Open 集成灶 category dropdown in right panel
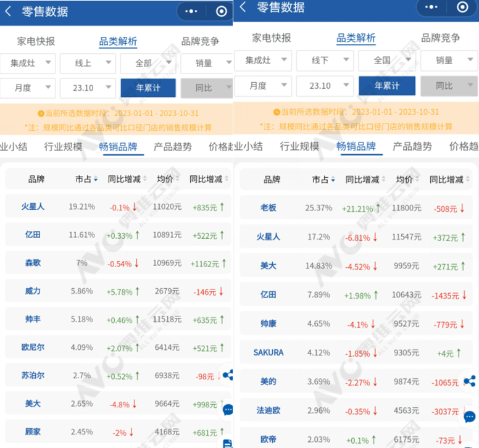 (x=263, y=60)
